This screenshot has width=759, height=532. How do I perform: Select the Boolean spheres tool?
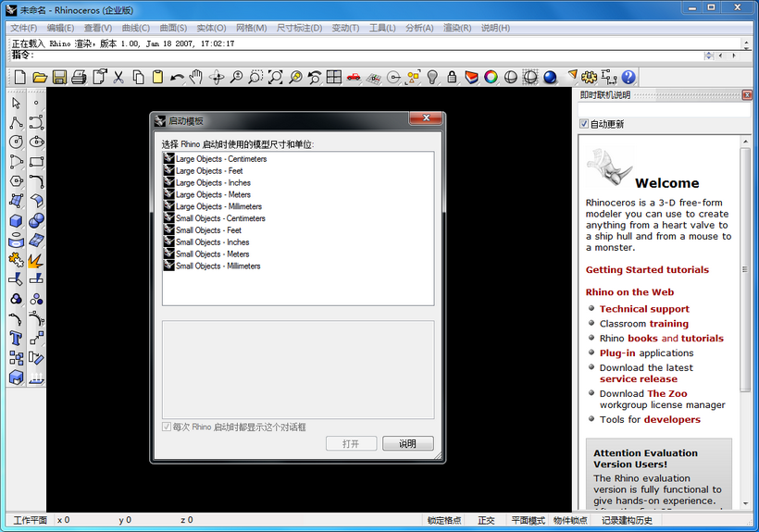(36, 220)
